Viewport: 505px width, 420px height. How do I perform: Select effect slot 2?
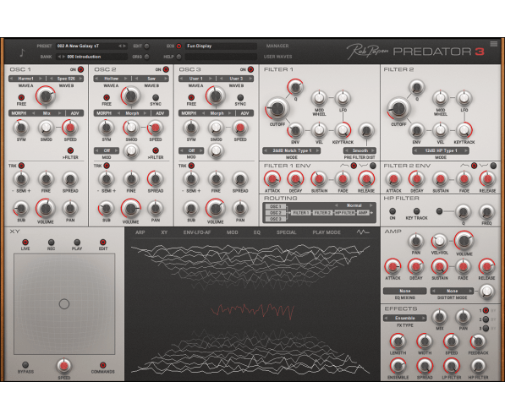pos(486,319)
